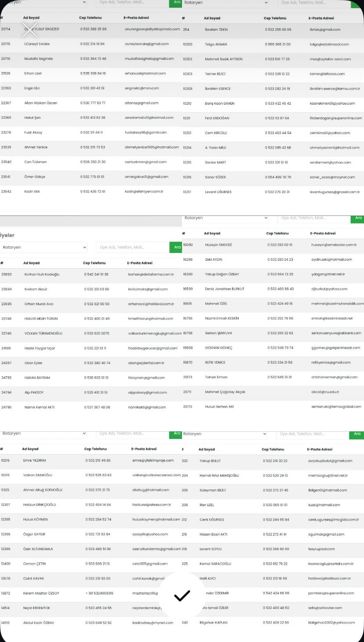Click the search field under Üyeler heading
Screen dimensions: 364x642
pos(132,248)
